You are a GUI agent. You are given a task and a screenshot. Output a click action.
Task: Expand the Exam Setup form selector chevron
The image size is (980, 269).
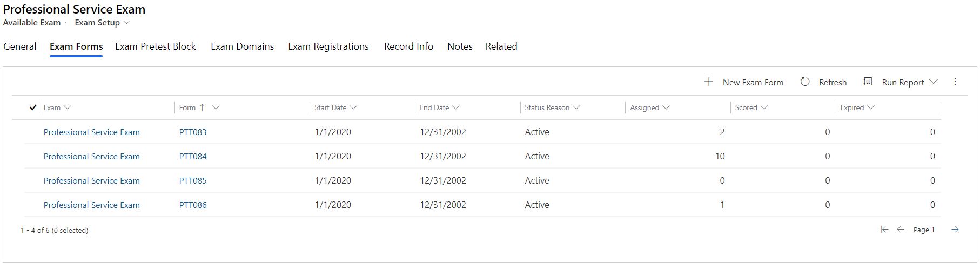point(127,23)
